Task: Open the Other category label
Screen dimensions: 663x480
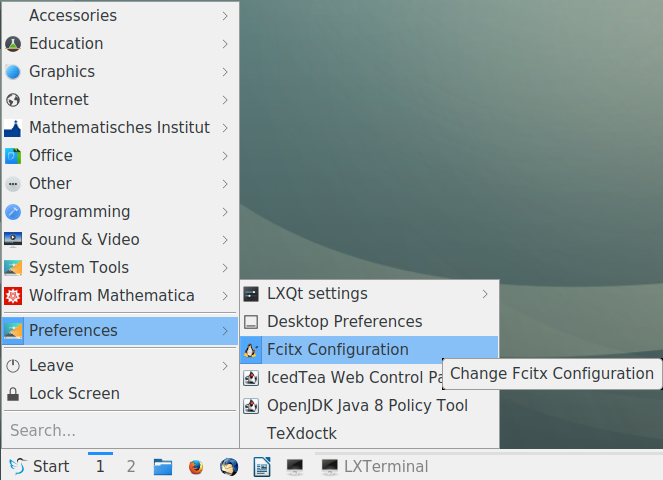Action: (50, 184)
